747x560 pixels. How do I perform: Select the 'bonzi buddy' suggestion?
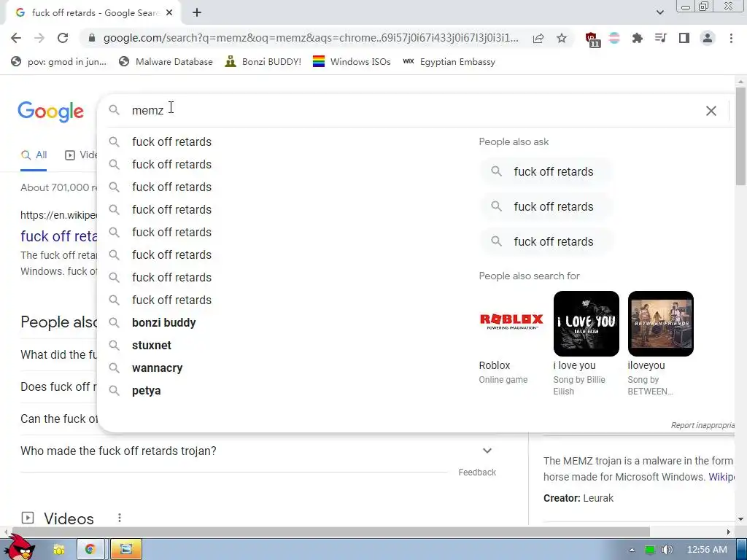(164, 323)
